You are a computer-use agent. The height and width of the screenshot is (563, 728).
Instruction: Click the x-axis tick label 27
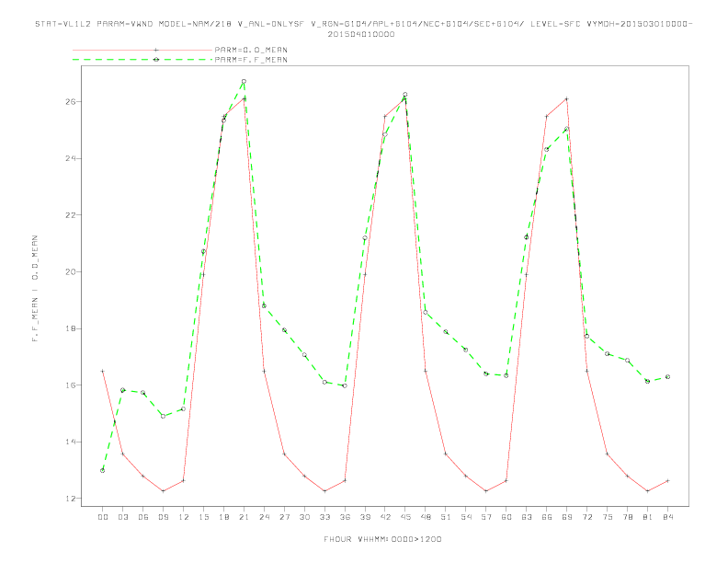284,517
